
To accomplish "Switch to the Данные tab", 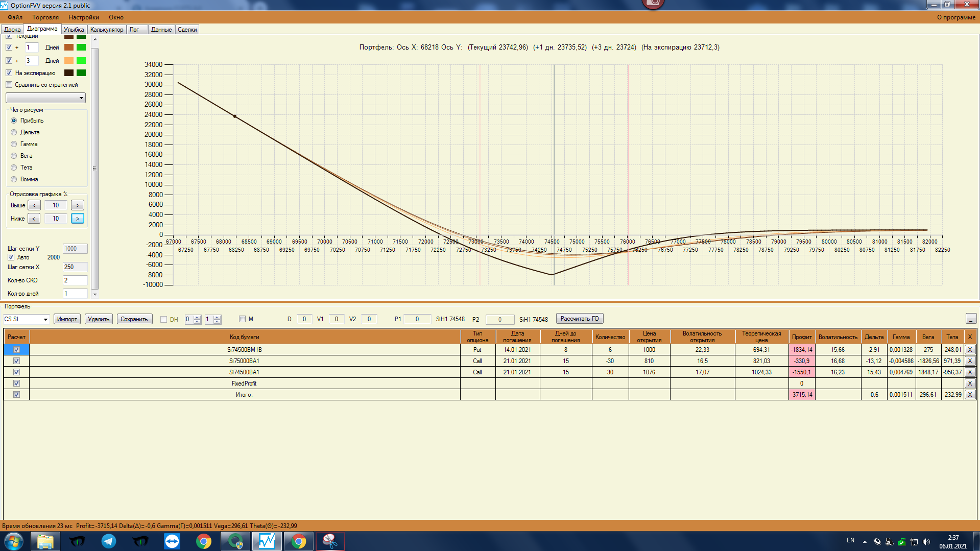I will [161, 30].
